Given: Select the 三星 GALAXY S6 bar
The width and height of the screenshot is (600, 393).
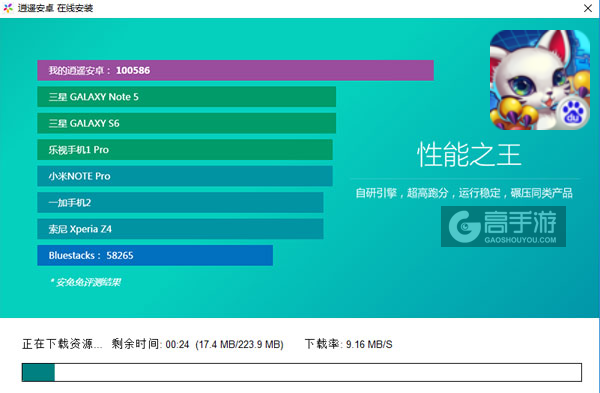Looking at the screenshot, I should 186,123.
